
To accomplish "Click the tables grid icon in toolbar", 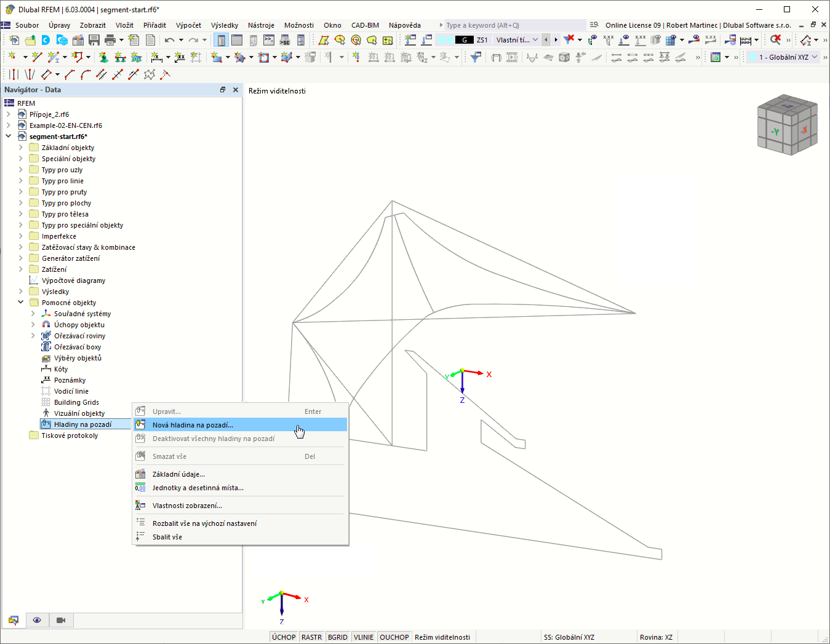I will [x=237, y=40].
